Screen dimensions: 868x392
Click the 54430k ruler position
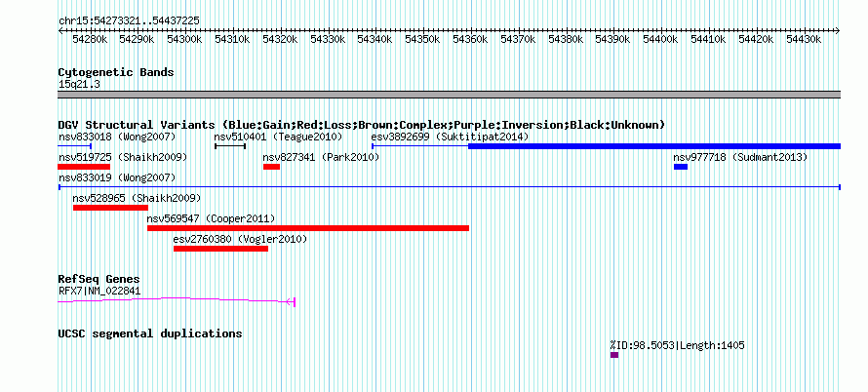(x=804, y=39)
